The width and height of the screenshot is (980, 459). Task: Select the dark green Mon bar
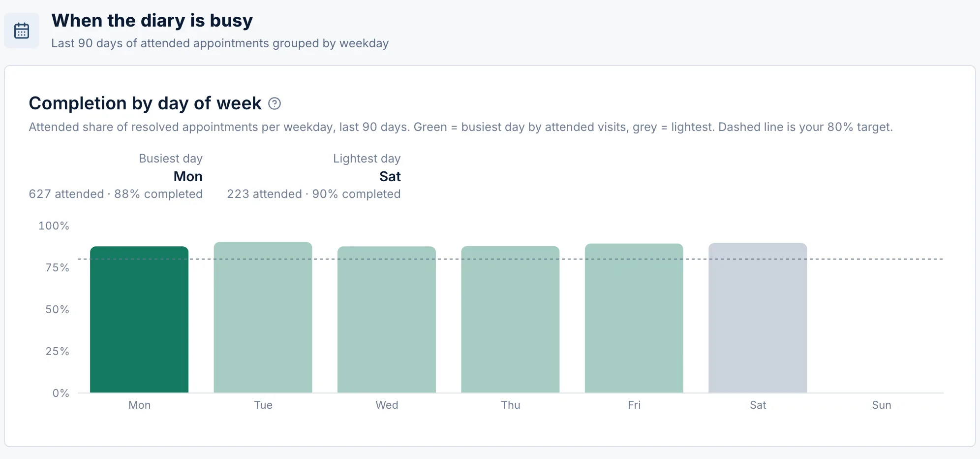pos(139,320)
